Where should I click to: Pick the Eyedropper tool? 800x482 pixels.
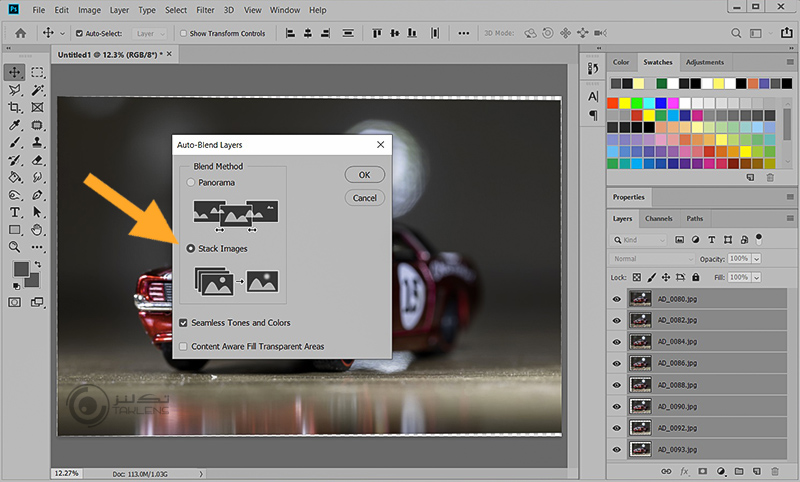[15, 125]
